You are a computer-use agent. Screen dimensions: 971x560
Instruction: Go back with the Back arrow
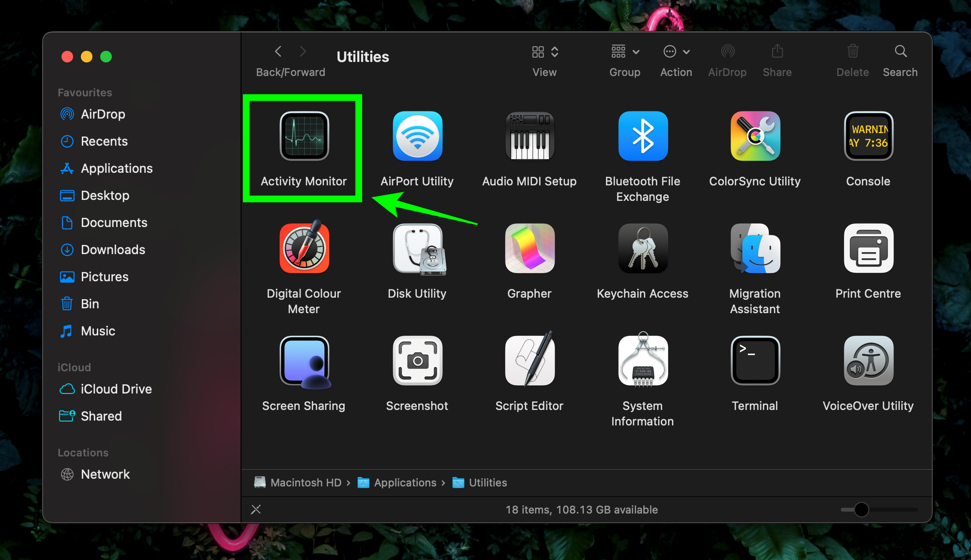click(278, 51)
